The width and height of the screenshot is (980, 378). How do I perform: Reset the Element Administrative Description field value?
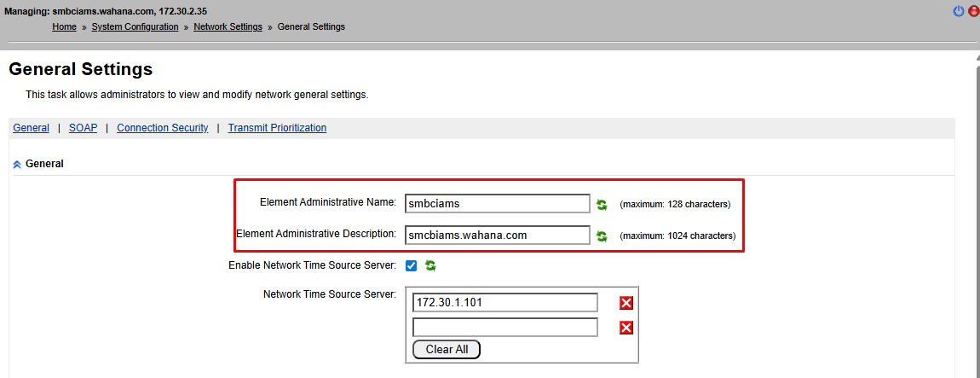pos(602,236)
